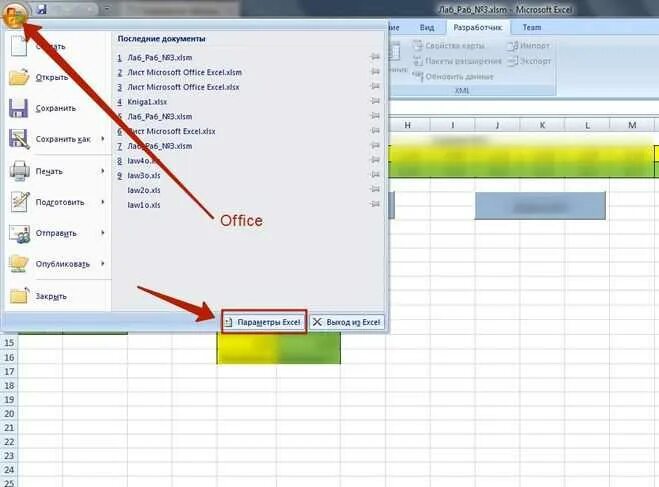Pin law3o.xls to recent list
Screen dimensions: 659x487
pyautogui.click(x=375, y=174)
